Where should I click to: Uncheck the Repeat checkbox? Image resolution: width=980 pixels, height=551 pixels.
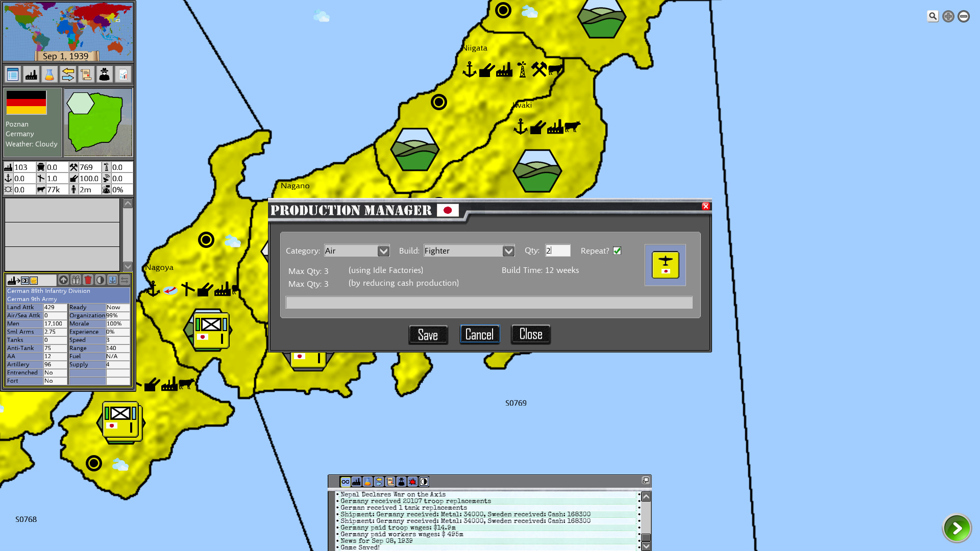(617, 251)
